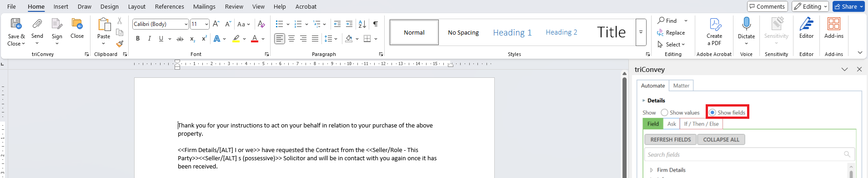Image resolution: width=868 pixels, height=178 pixels.
Task: Align text right
Action: (303, 39)
